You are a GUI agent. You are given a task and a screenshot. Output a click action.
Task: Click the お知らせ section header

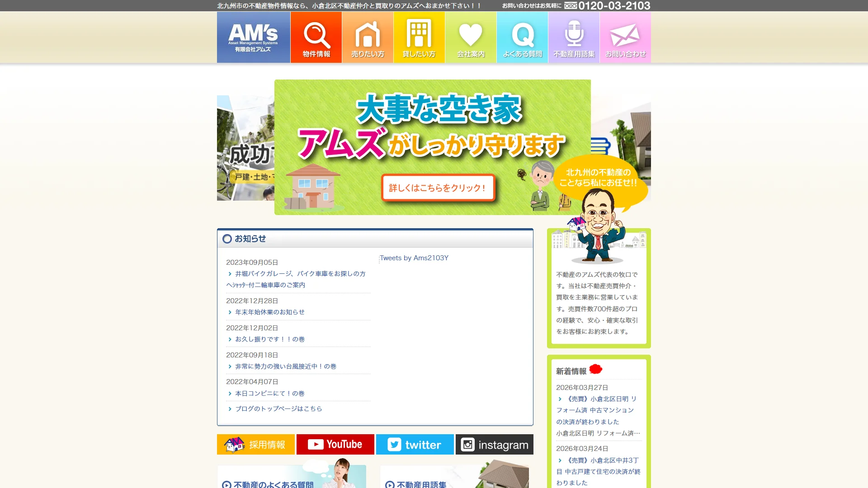click(375, 239)
